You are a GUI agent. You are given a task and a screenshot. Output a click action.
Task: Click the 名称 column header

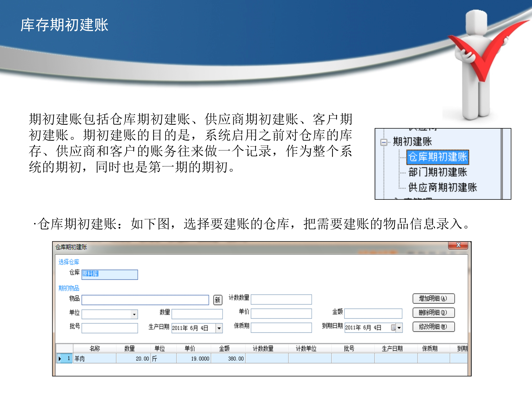pyautogui.click(x=95, y=348)
